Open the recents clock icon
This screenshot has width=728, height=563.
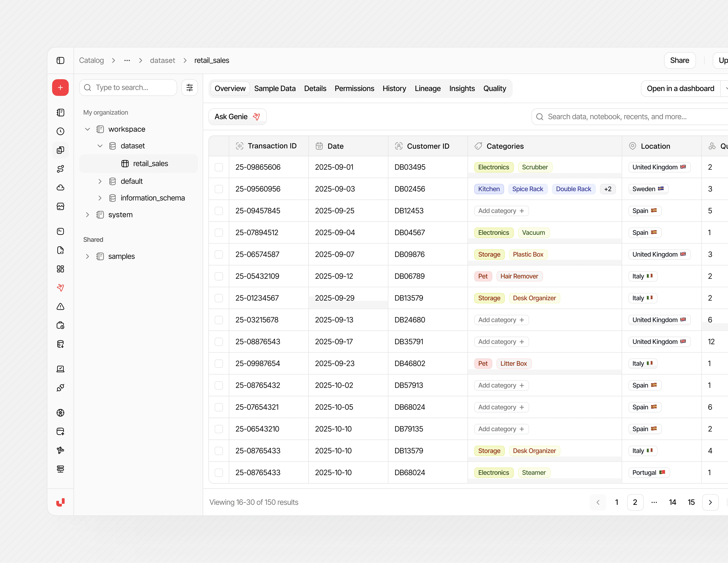(x=60, y=131)
